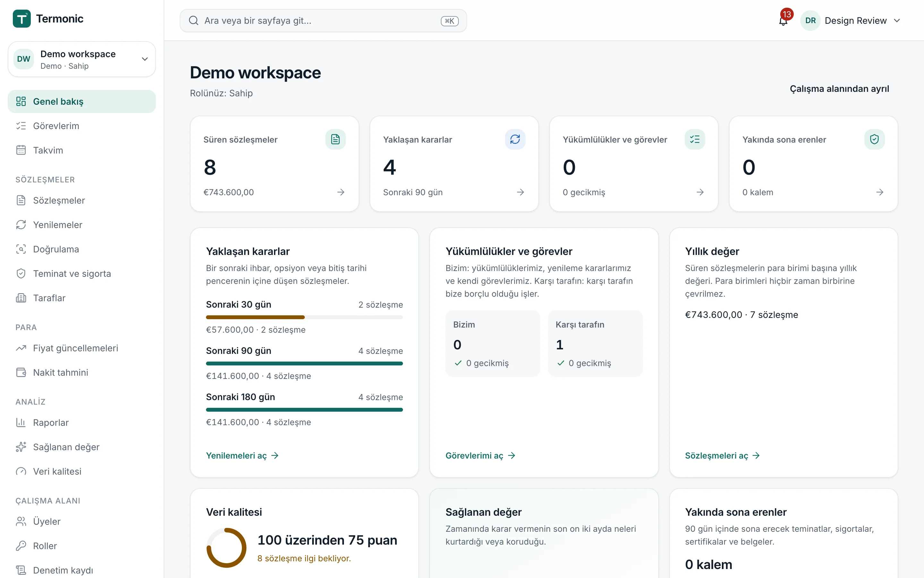Click the DW workspace avatar
The image size is (924, 578).
(24, 59)
